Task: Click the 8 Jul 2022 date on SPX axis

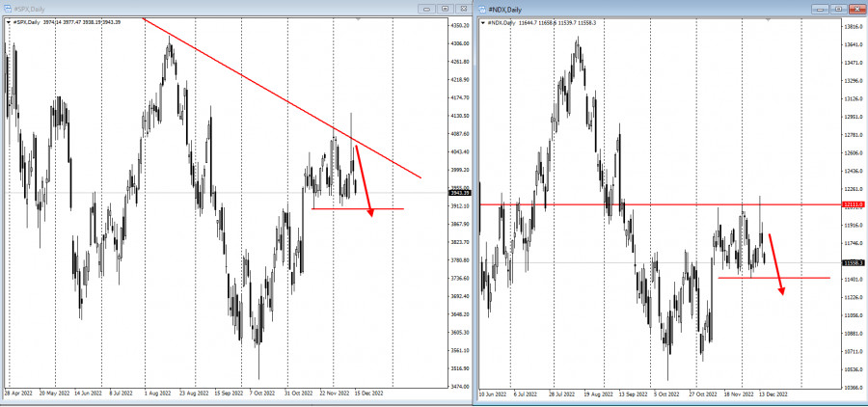Action: [x=119, y=393]
